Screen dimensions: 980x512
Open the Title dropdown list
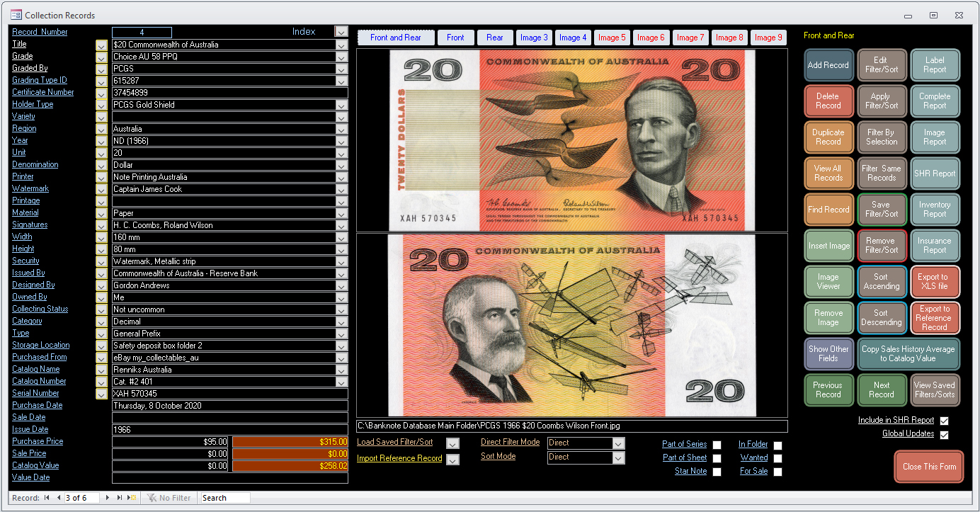341,45
